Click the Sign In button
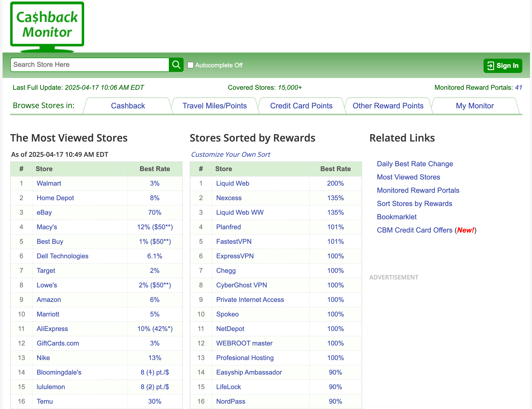This screenshot has height=409, width=532. coord(503,66)
